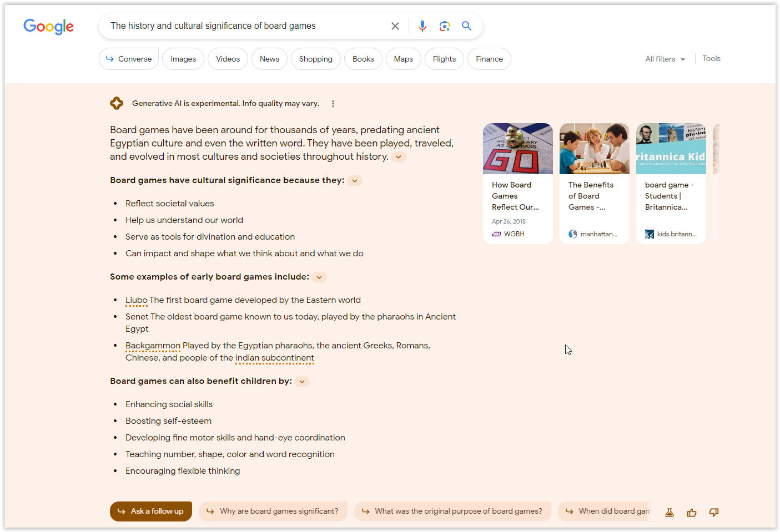Ask why board games are significant
780x532 pixels.
pyautogui.click(x=273, y=511)
